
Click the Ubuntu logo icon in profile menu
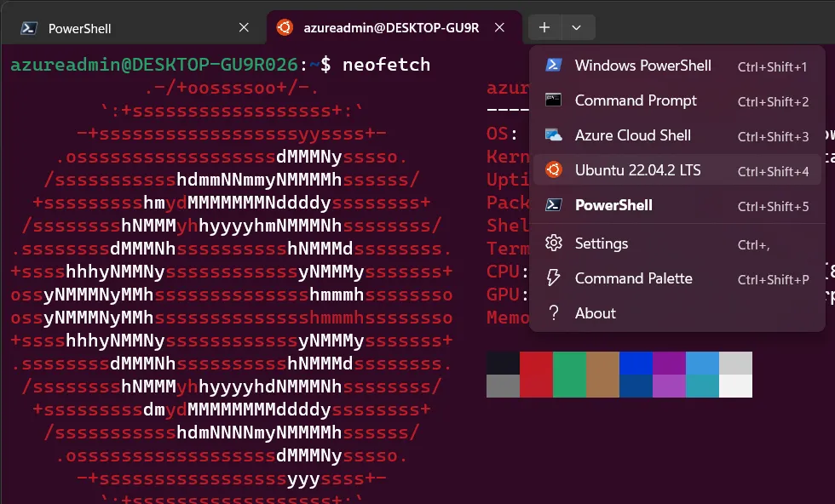tap(554, 170)
